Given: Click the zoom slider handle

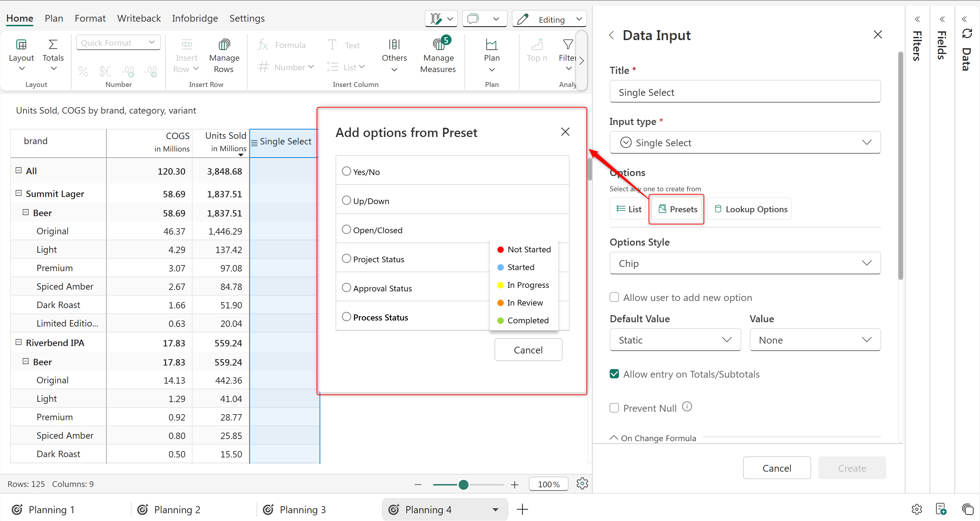Looking at the screenshot, I should [x=463, y=484].
